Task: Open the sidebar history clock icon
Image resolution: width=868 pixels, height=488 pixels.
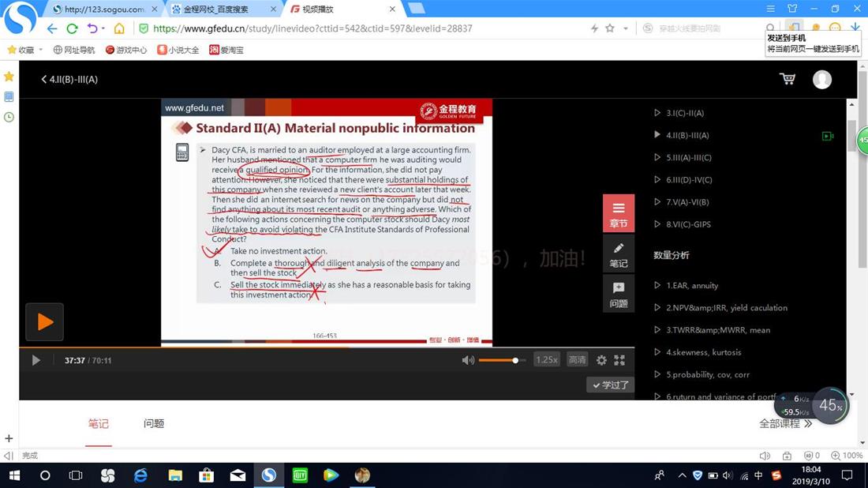Action: point(9,117)
